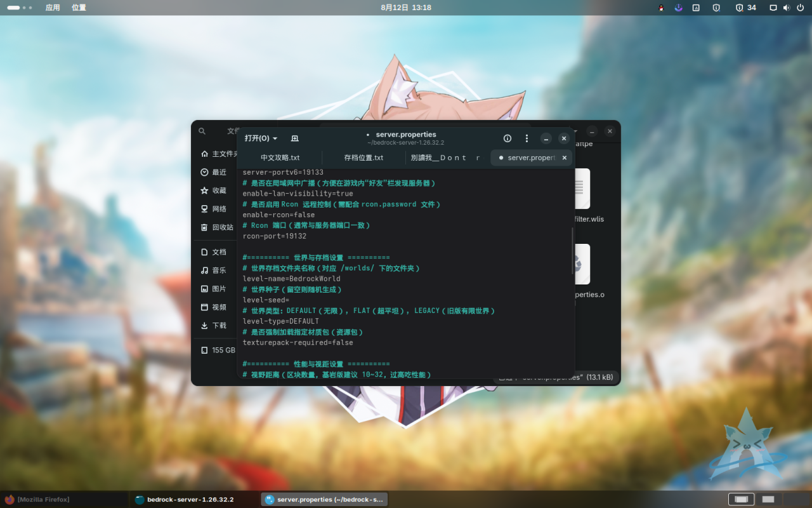
Task: Click the search icon in file manager
Action: pos(202,131)
